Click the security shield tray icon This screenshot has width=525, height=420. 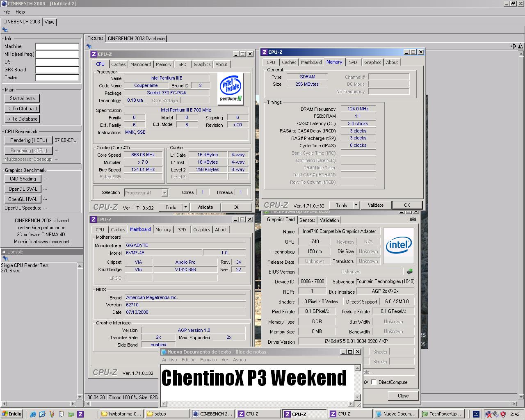tap(503, 414)
